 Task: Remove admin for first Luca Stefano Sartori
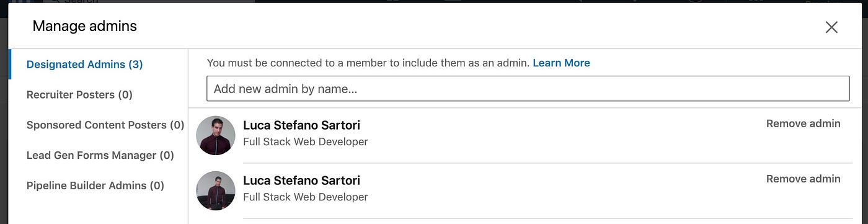(x=803, y=123)
